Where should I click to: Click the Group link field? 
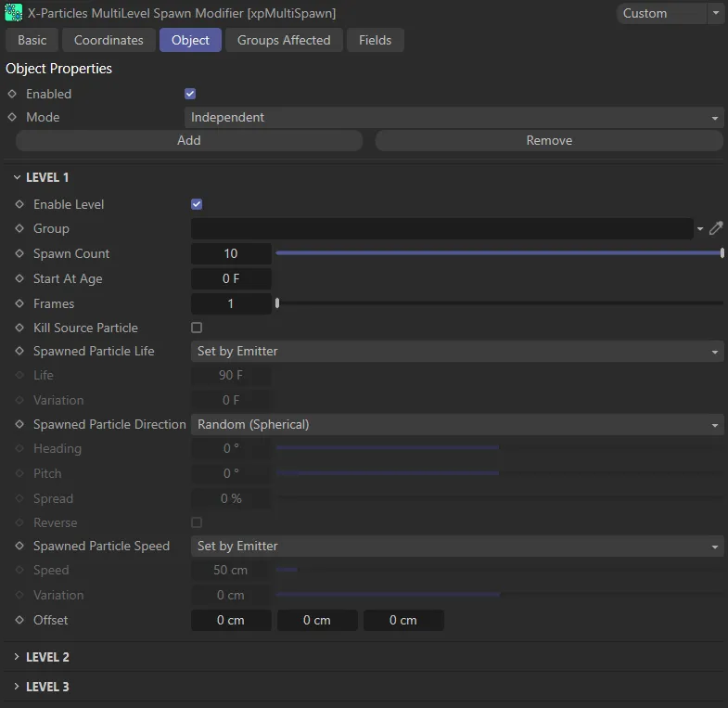[442, 228]
